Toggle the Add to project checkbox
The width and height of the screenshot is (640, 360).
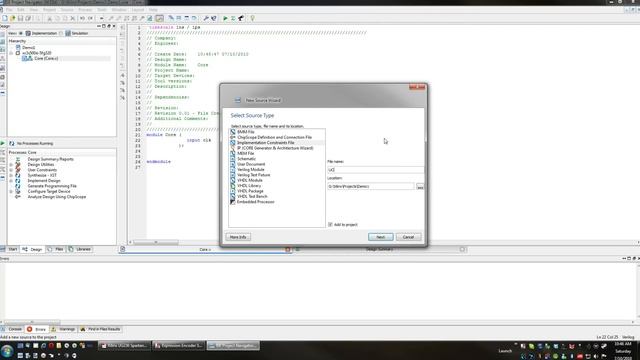coord(330,224)
